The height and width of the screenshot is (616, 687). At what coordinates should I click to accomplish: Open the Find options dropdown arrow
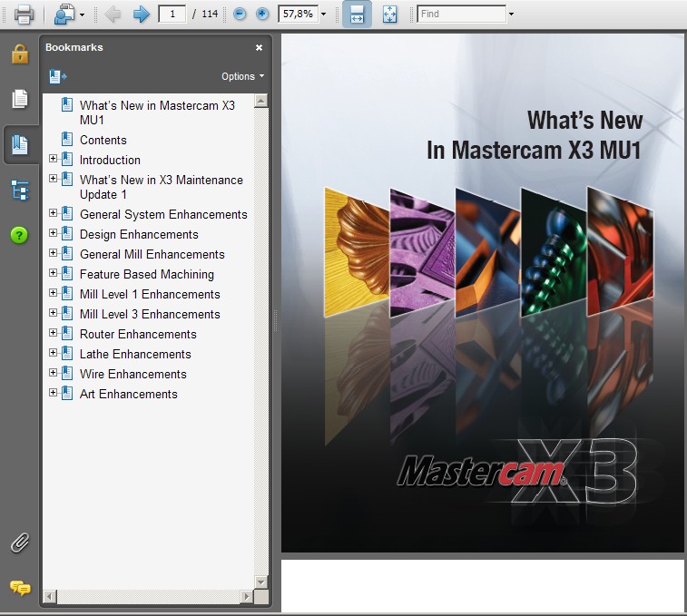pos(511,14)
